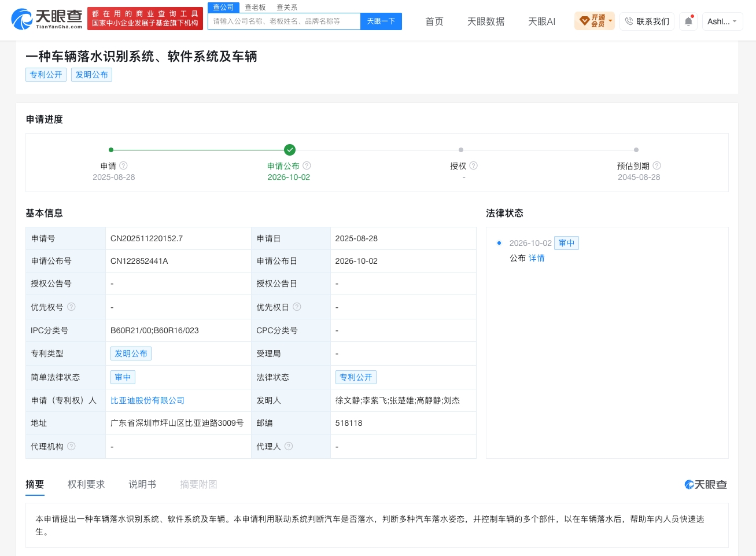This screenshot has height=556, width=756.
Task: Click the help icon next to 代理机构
Action: [x=72, y=446]
